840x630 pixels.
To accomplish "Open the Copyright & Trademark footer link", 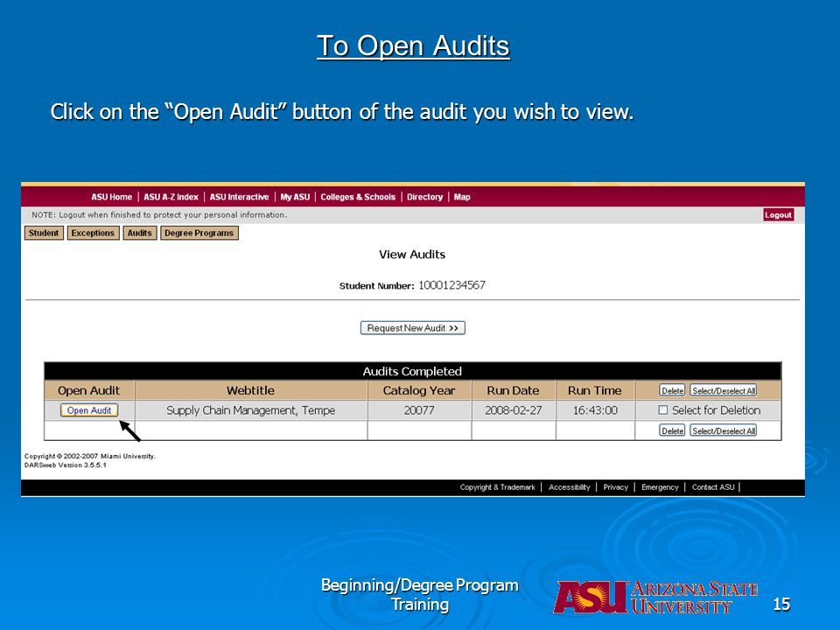I will [497, 487].
